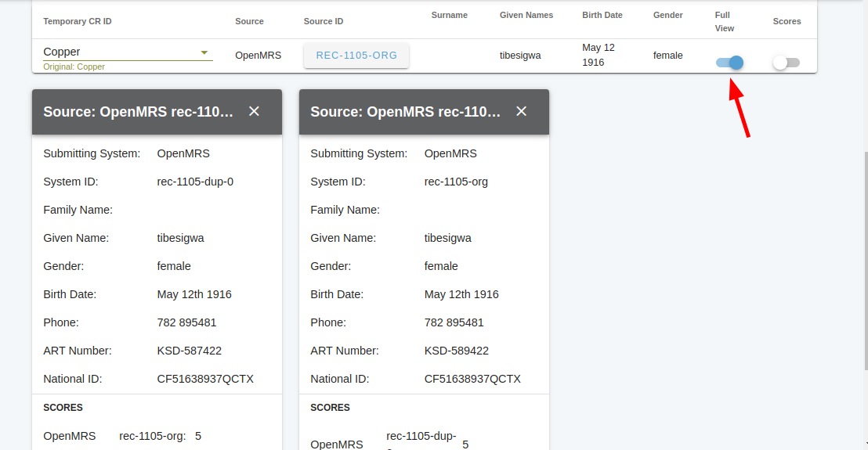Screen dimensions: 868x450
Task: Open the Temporary CR ID dropdown arrow
Action: click(204, 52)
